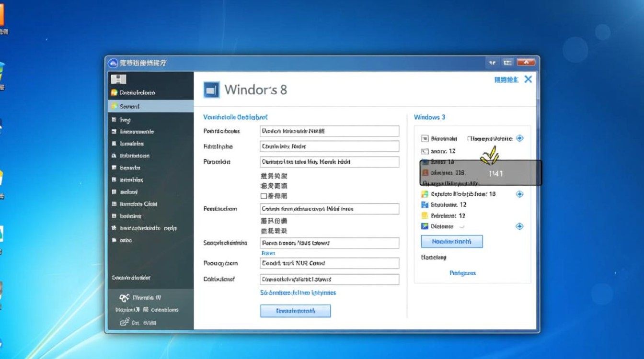
Task: Check the first item in the Windows 3 list
Action: [x=425, y=138]
